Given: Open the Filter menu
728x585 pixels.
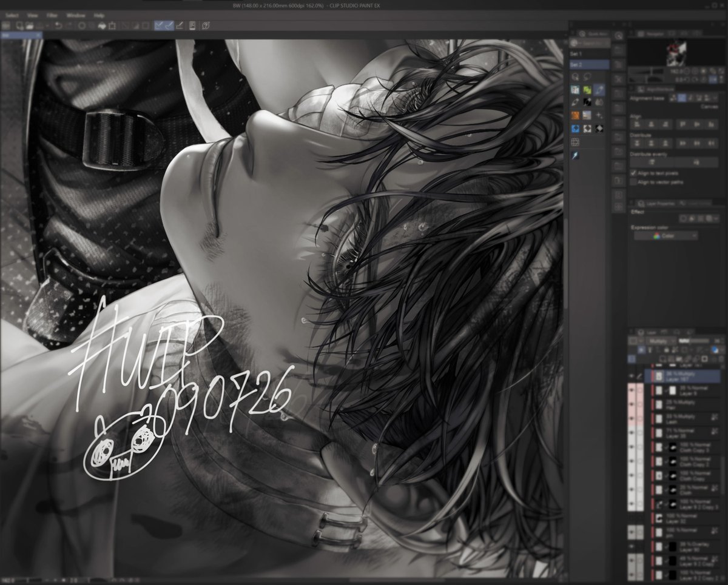Looking at the screenshot, I should click(x=52, y=14).
